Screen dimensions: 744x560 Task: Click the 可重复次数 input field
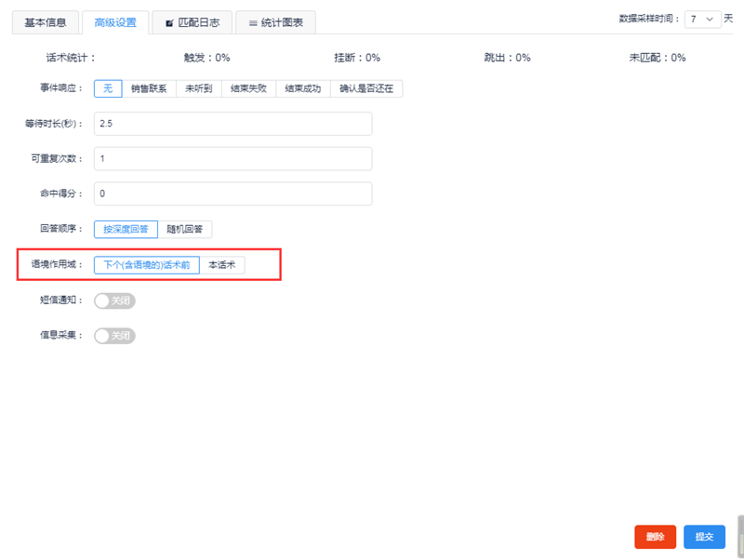tap(232, 159)
